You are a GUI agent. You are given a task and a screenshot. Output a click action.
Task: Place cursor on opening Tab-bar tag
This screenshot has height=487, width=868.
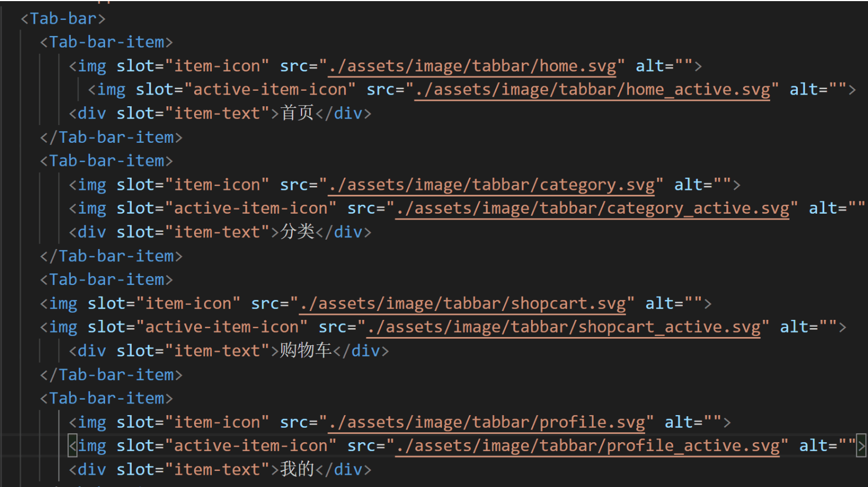pyautogui.click(x=63, y=19)
